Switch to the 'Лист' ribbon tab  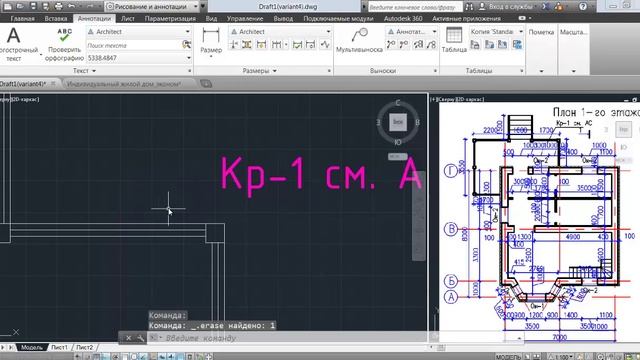pos(128,18)
